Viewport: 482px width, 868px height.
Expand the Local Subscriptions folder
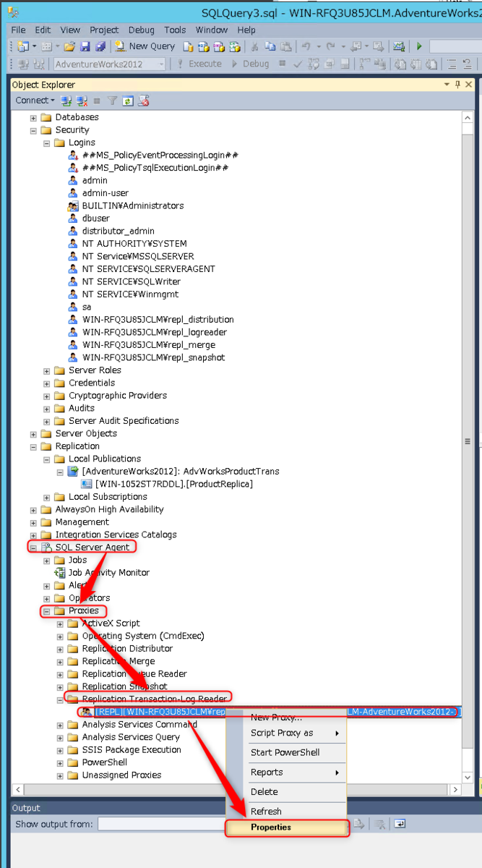click(47, 497)
